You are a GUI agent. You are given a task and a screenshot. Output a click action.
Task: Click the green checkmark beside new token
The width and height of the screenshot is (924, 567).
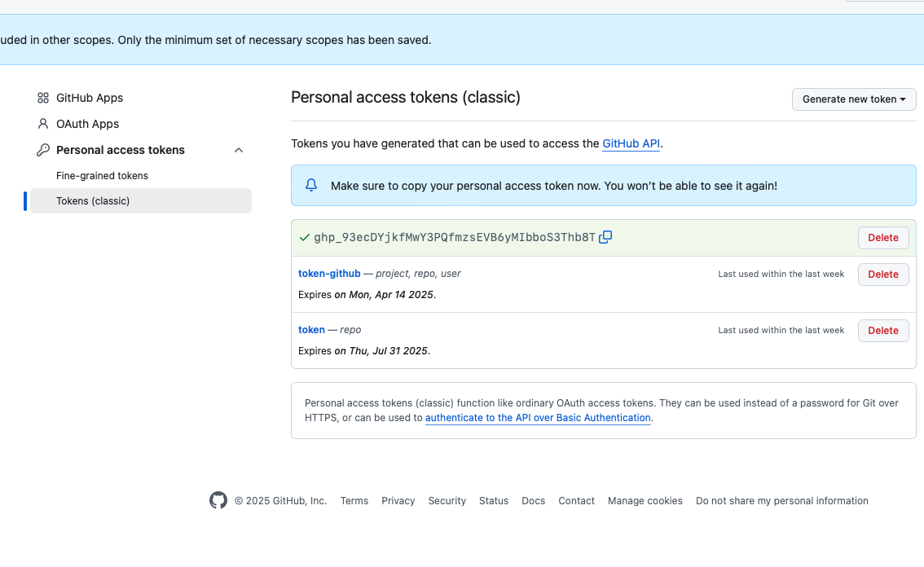point(305,238)
